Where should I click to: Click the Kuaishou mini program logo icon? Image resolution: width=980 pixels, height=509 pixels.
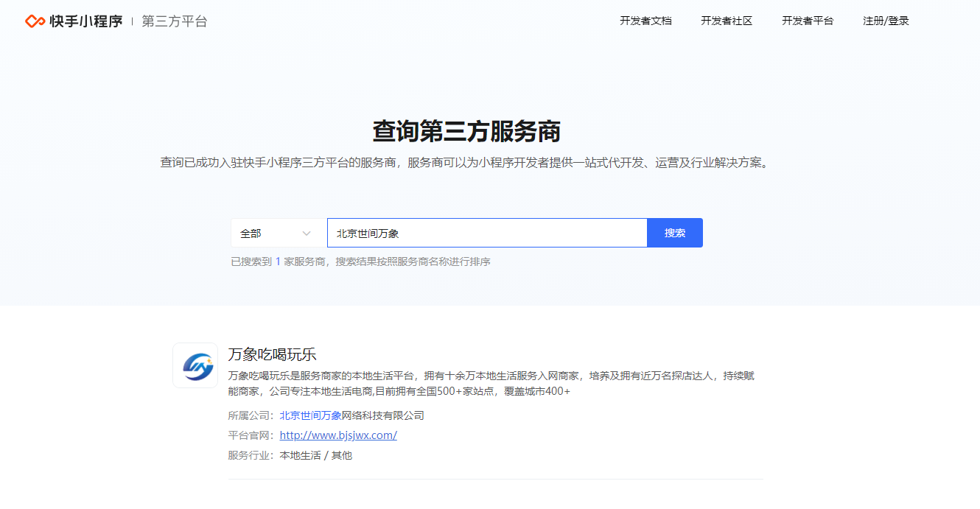[35, 21]
